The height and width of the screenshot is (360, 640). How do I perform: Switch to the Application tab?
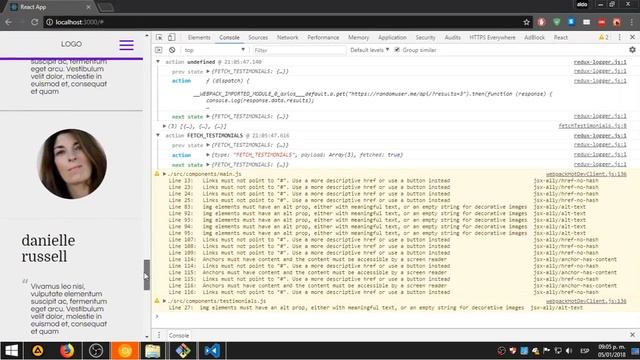[392, 37]
